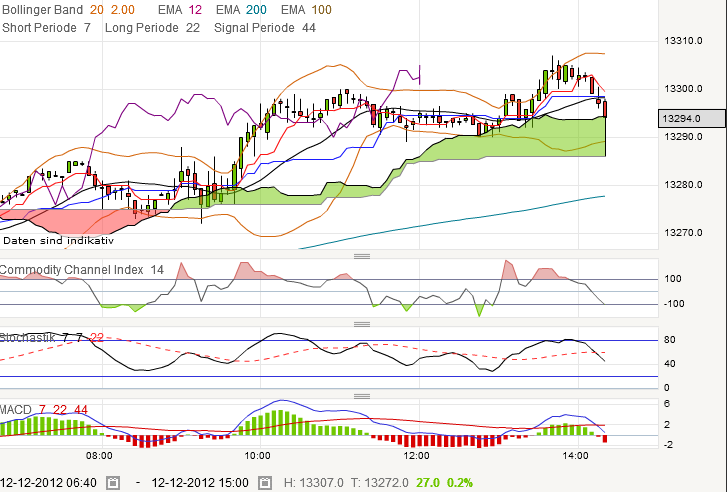Edit the EMA 12 period value
The height and width of the screenshot is (492, 727).
[x=195, y=10]
